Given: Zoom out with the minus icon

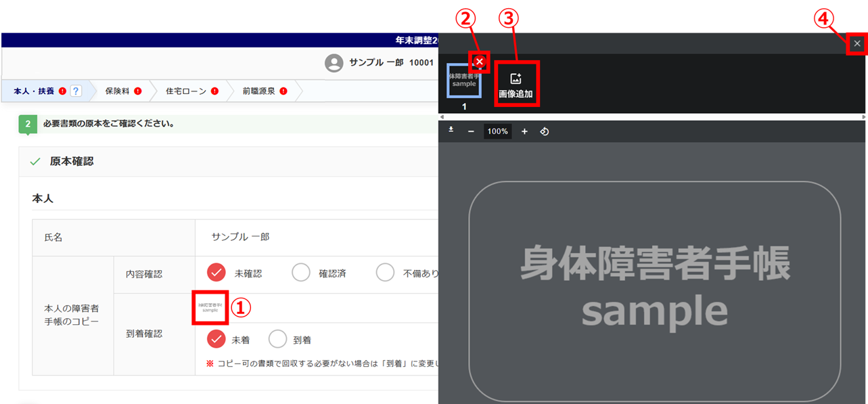Looking at the screenshot, I should coord(471,131).
